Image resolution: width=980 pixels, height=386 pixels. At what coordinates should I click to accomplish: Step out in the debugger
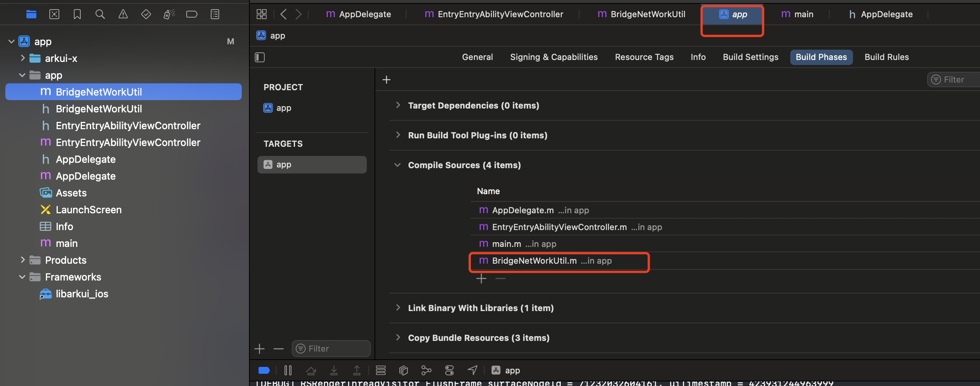[x=357, y=370]
